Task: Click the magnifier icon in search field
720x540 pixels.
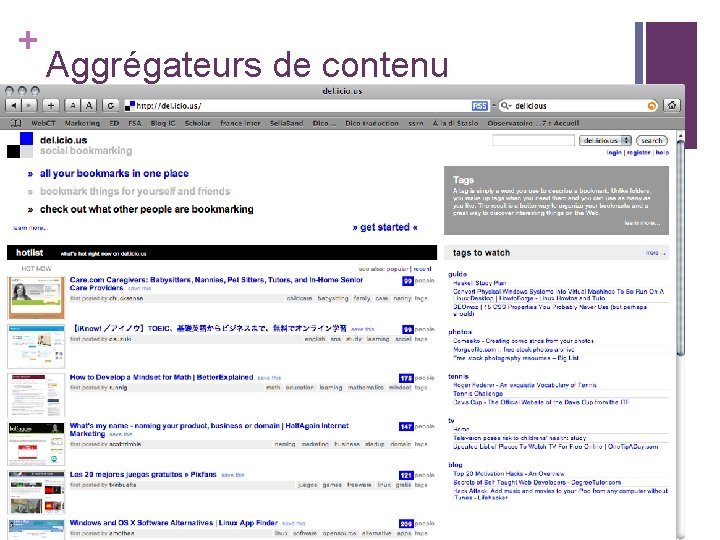Action: click(505, 106)
